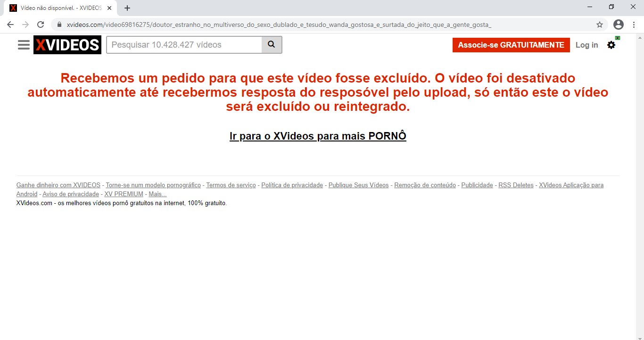The image size is (644, 340).
Task: Bookmark this page with the star icon
Action: 600,25
